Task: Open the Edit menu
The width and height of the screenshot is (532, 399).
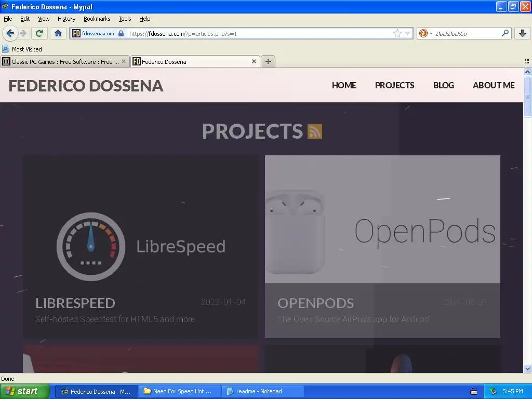Action: (x=25, y=19)
